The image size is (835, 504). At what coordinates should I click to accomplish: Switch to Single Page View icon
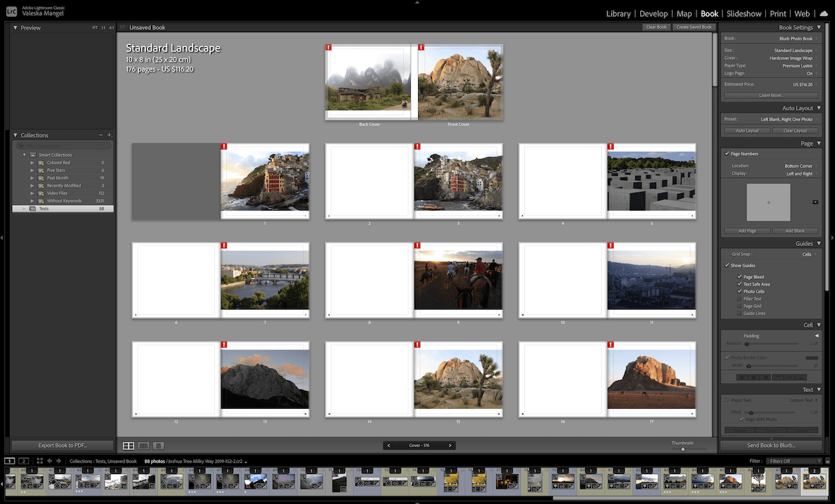click(157, 446)
